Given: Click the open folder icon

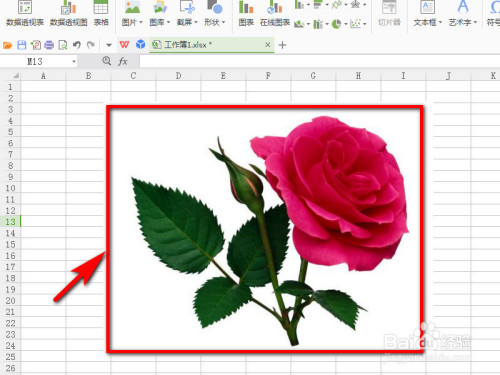Looking at the screenshot, I should 7,45.
